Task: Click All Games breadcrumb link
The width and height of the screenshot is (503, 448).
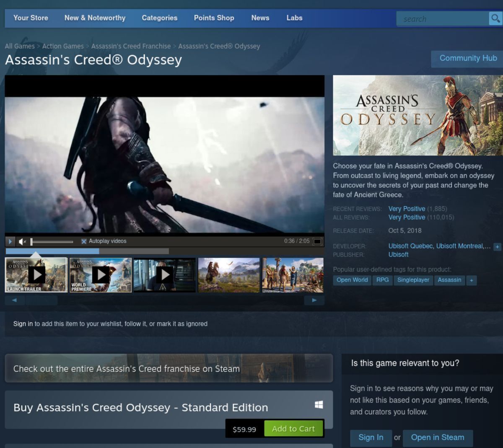Action: [20, 46]
